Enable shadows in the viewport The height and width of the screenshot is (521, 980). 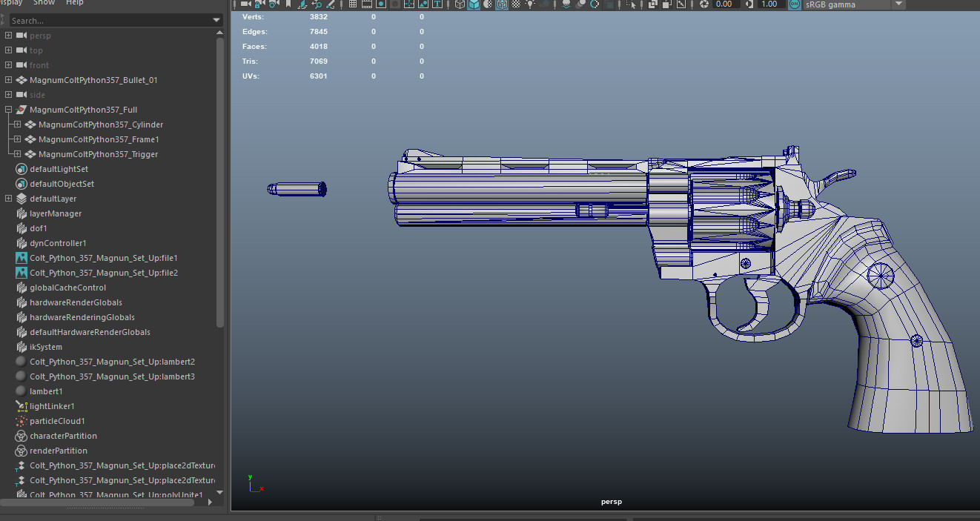pyautogui.click(x=566, y=4)
